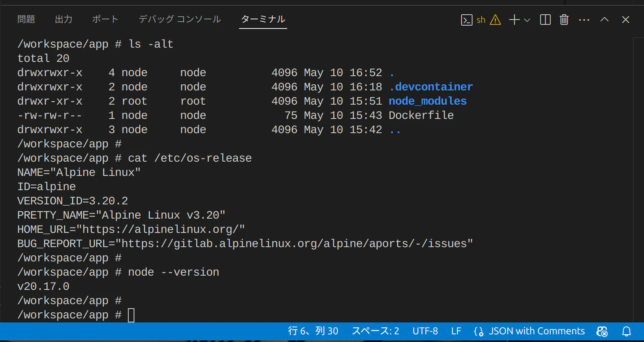
Task: Click the ID=alpine line
Action: click(46, 186)
